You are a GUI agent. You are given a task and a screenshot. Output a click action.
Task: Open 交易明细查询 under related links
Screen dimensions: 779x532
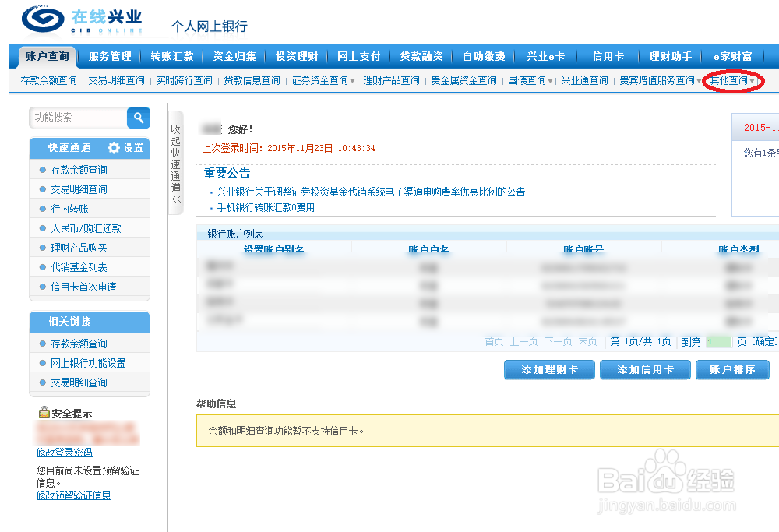pos(79,382)
